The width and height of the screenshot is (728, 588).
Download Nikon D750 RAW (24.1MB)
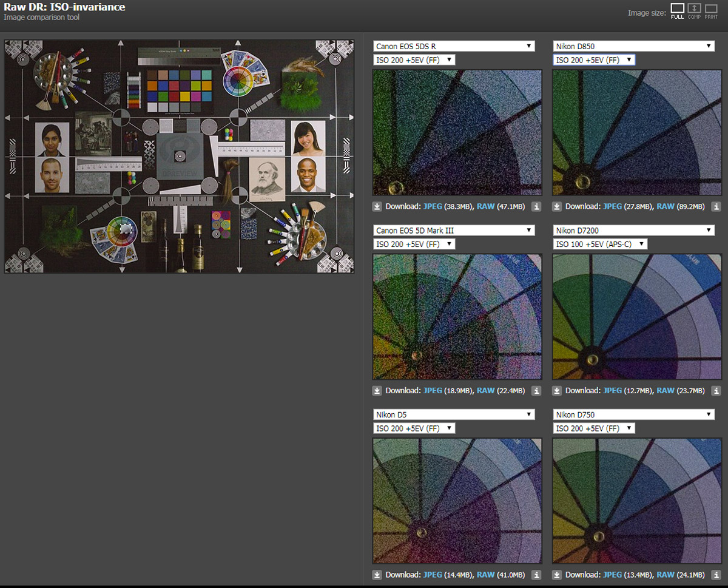click(x=666, y=575)
